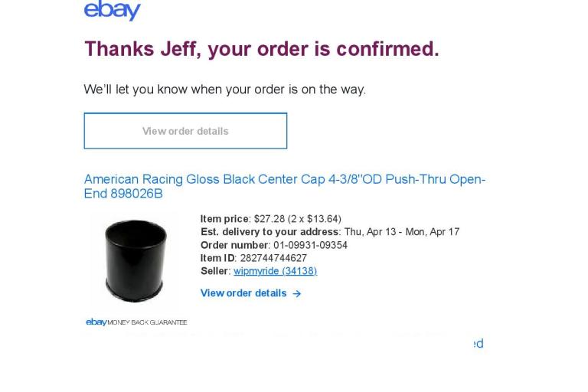Click the Item price label

click(224, 219)
